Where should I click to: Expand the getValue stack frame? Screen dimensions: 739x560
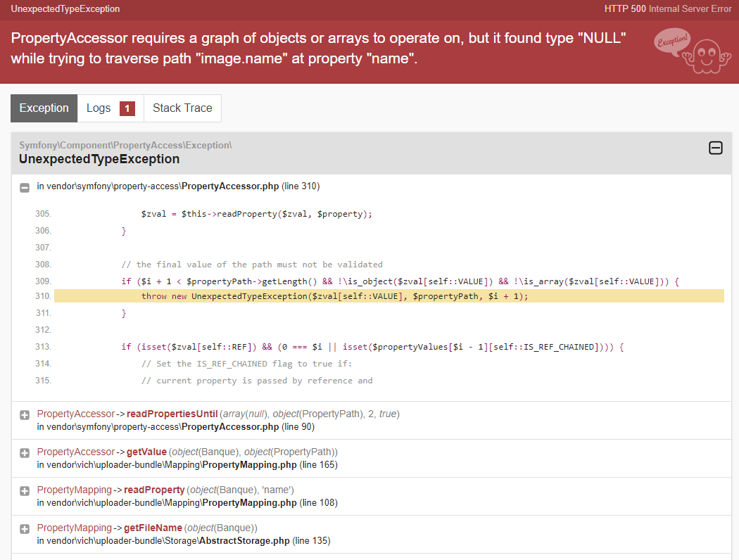coord(24,452)
